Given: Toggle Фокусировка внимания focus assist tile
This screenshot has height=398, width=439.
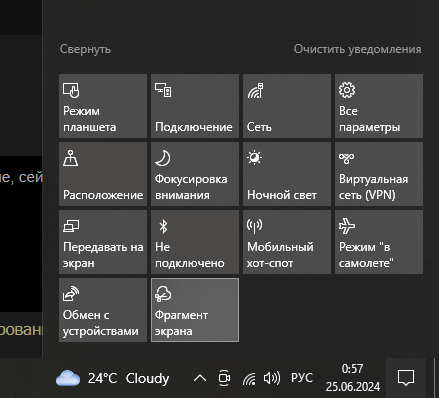Looking at the screenshot, I should click(x=195, y=174).
